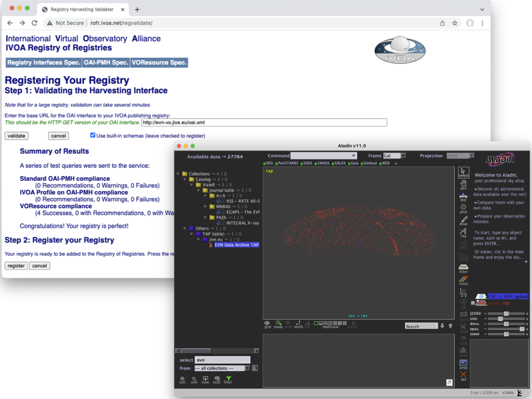
Task: Open the PanSTARRS survey bookmark
Action: tap(287, 163)
